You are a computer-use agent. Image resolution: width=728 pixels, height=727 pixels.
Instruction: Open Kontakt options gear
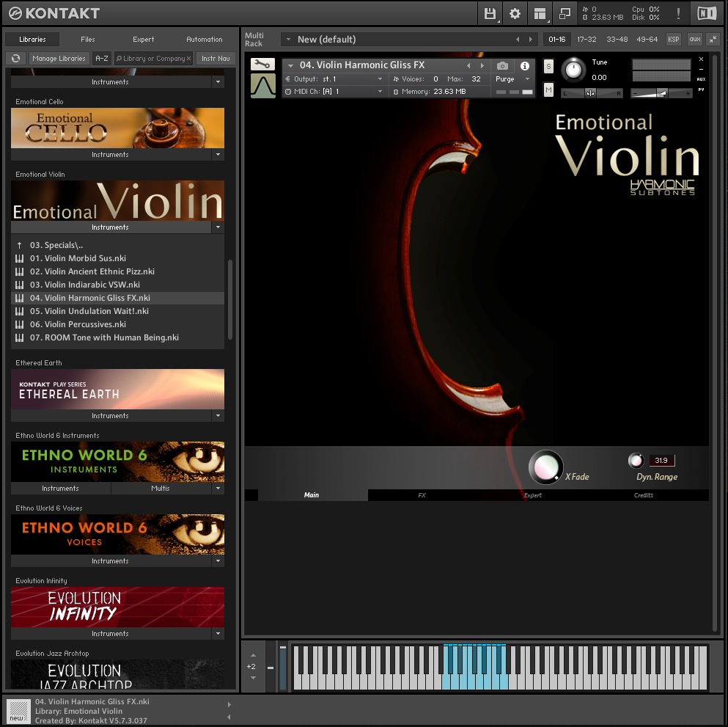point(515,13)
